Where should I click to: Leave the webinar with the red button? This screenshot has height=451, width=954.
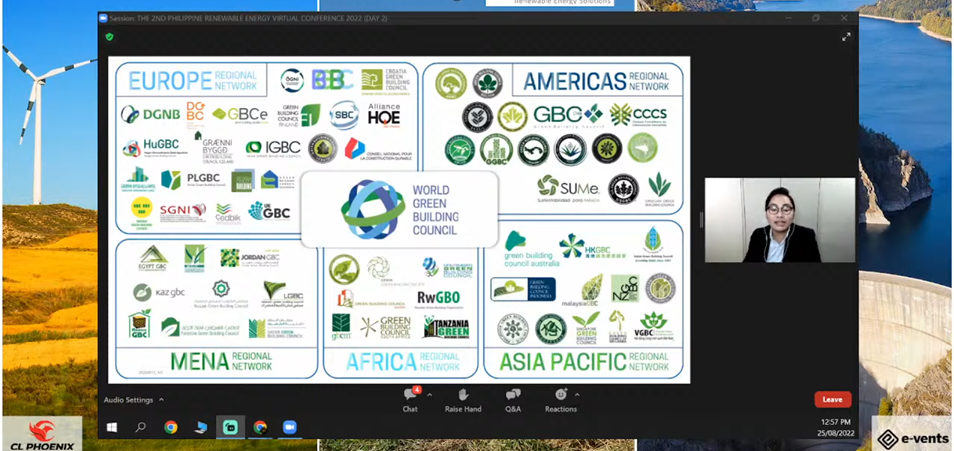(832, 399)
